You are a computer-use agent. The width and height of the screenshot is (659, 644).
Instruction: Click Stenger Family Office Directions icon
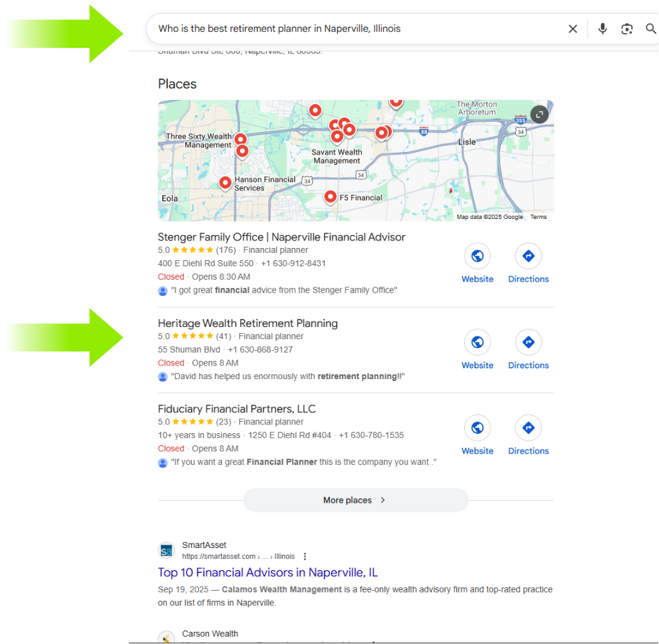tap(529, 256)
